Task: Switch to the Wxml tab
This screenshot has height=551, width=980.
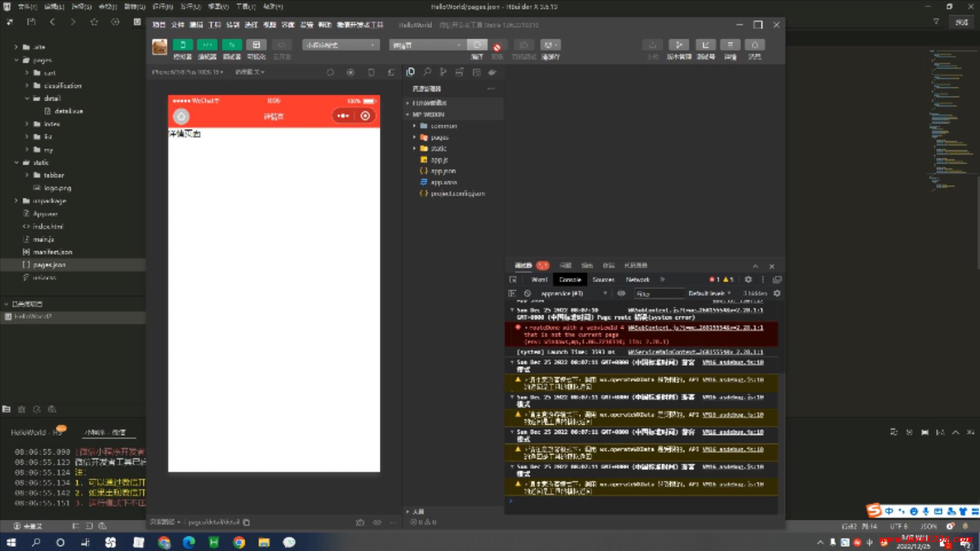Action: [540, 280]
